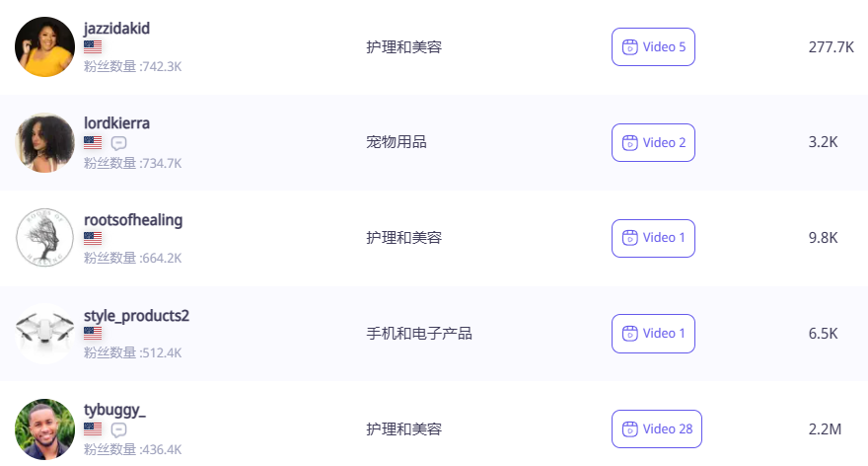Click the chat bubble icon beside lordkierra

[x=119, y=143]
